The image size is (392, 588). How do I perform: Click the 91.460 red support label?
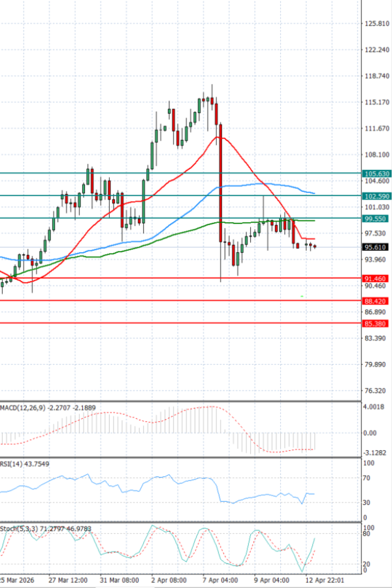(x=377, y=278)
